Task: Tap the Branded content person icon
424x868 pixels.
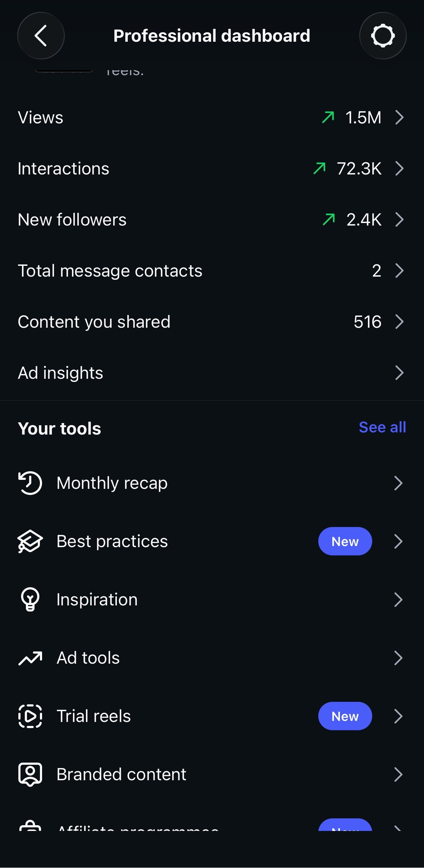Action: [30, 774]
